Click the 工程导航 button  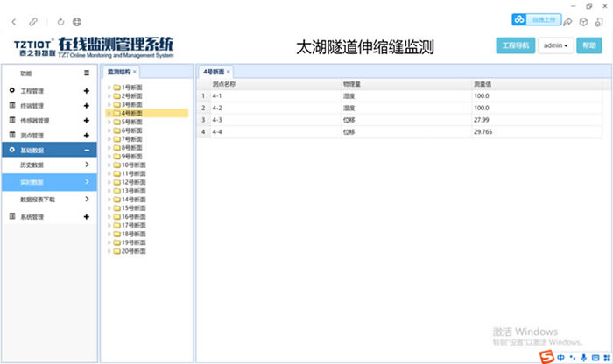[x=513, y=45]
